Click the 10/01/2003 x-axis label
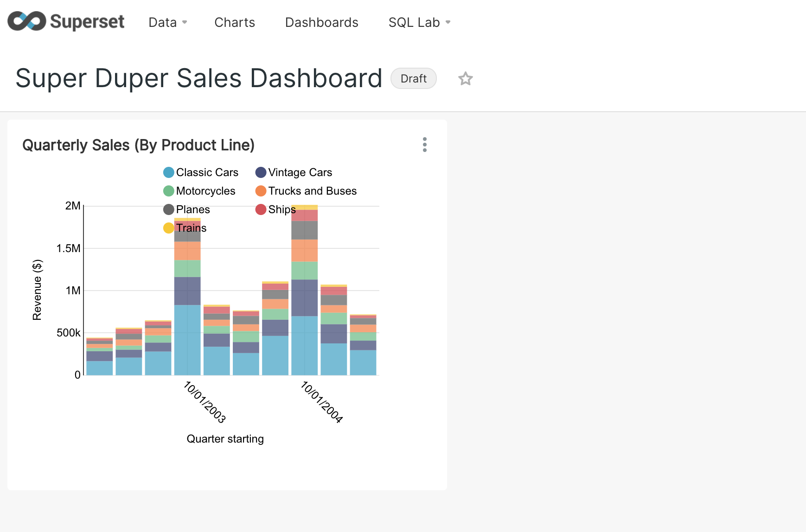This screenshot has height=532, width=806. pos(205,402)
